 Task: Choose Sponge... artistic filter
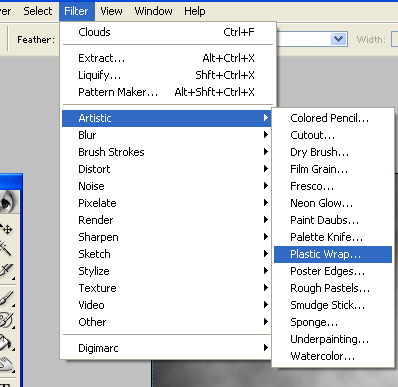(x=333, y=322)
